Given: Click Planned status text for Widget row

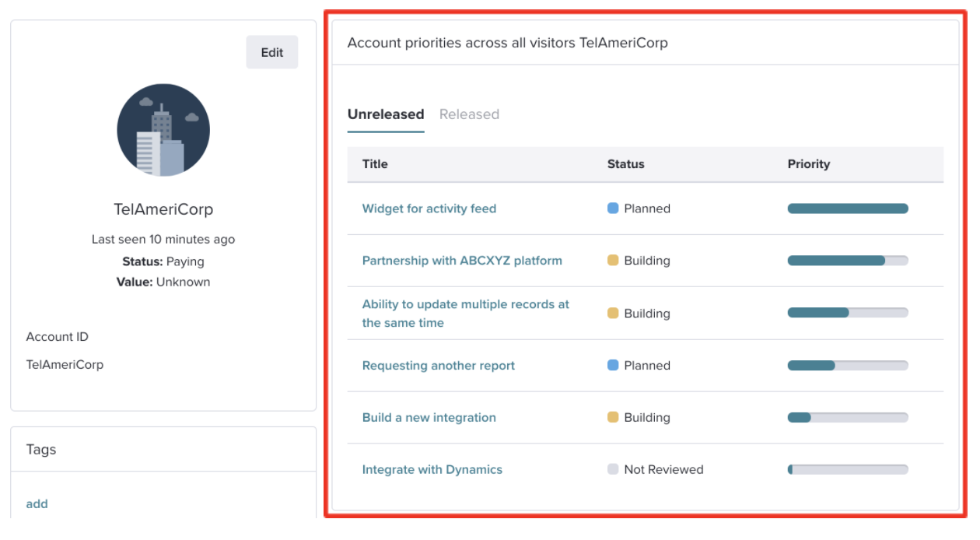Looking at the screenshot, I should [x=647, y=209].
